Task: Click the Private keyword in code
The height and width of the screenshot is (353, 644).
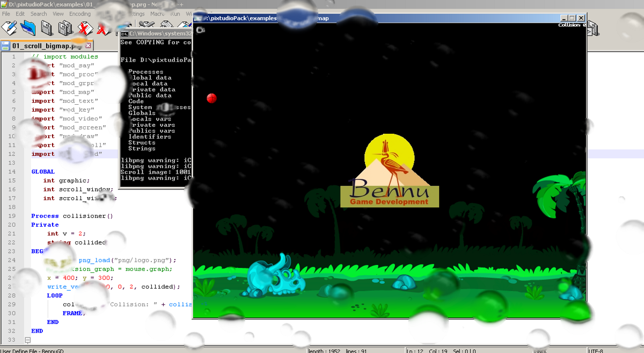Action: click(45, 225)
